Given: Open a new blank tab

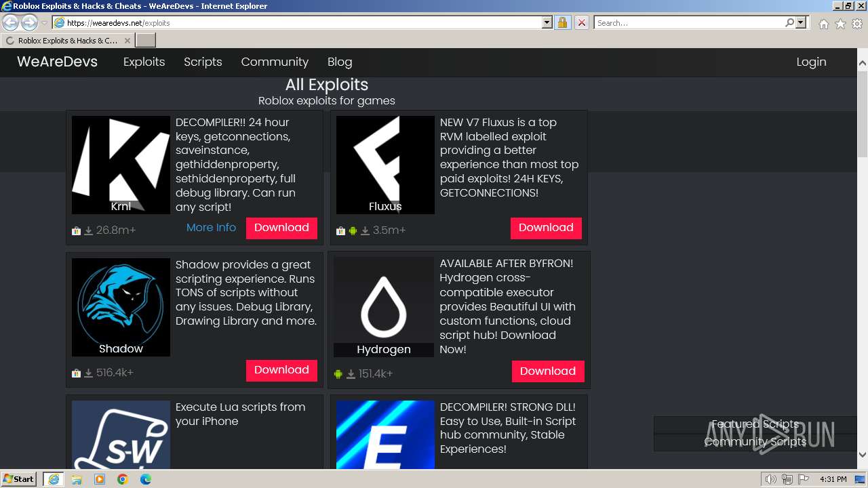Looking at the screenshot, I should [x=146, y=41].
